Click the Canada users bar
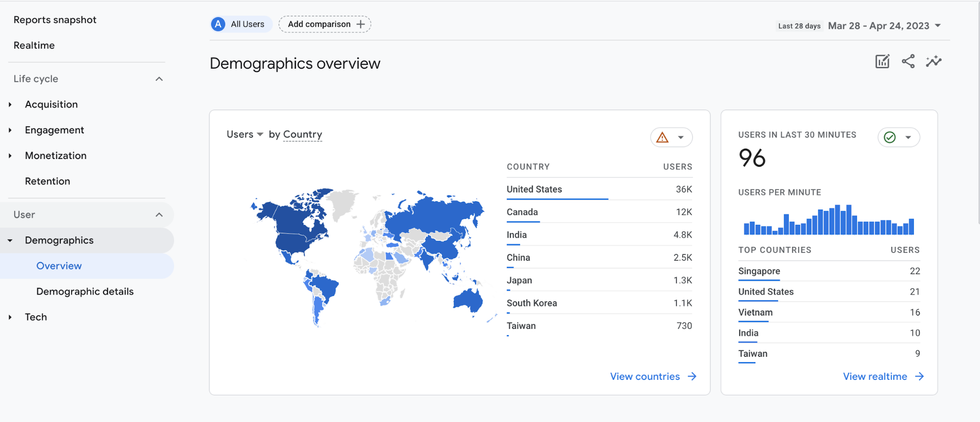Screen dimensions: 980x422 tap(523, 222)
